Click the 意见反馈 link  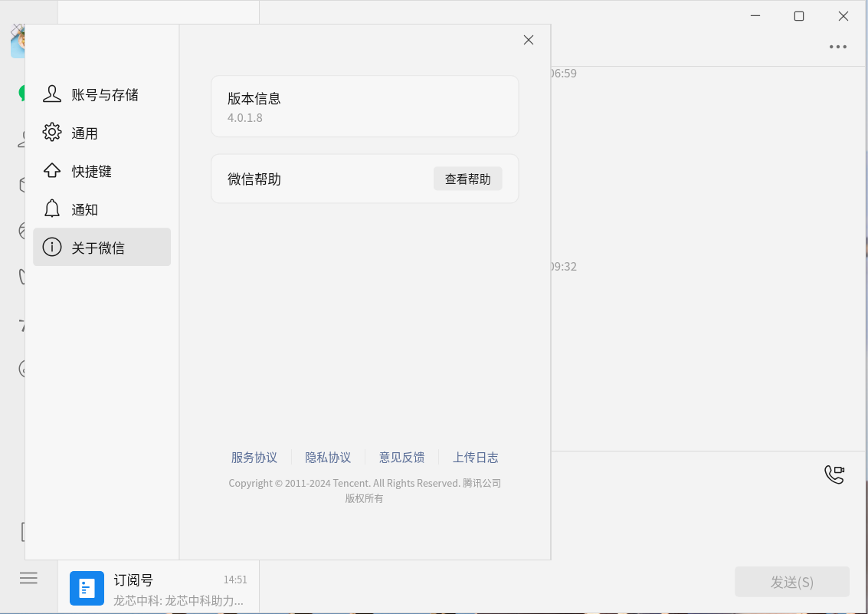coord(402,458)
